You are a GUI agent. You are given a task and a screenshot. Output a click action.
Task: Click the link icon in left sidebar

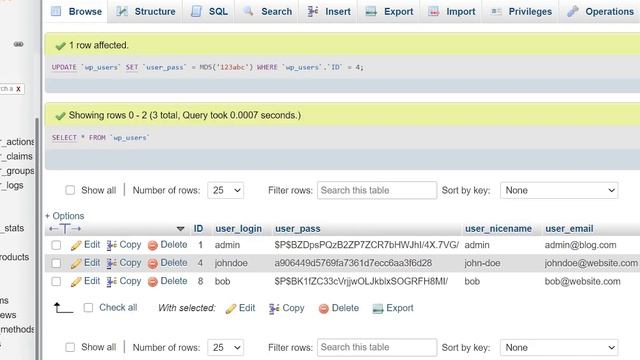(x=18, y=44)
